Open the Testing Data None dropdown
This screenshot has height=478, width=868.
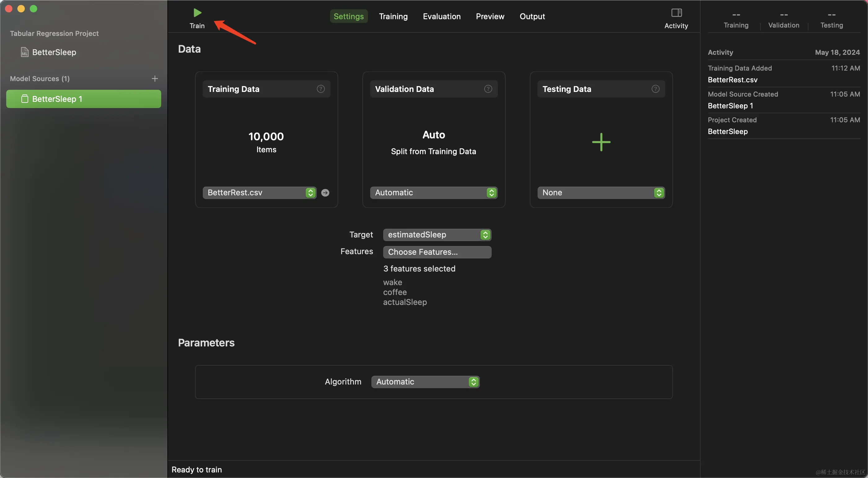point(601,193)
